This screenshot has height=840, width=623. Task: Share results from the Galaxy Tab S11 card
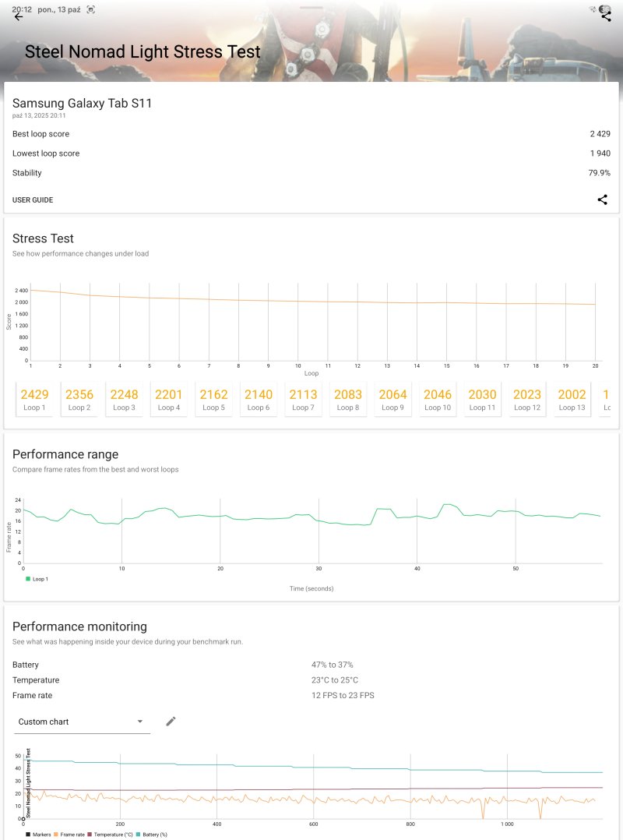(x=602, y=199)
